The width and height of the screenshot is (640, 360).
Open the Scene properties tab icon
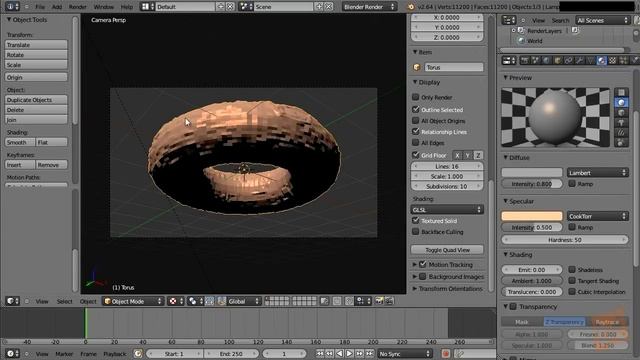536,60
